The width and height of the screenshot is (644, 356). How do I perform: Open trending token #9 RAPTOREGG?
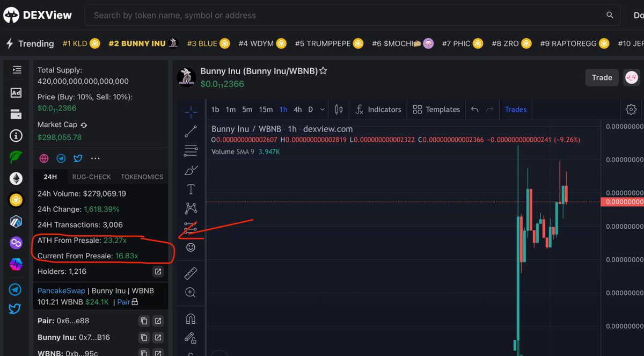574,43
